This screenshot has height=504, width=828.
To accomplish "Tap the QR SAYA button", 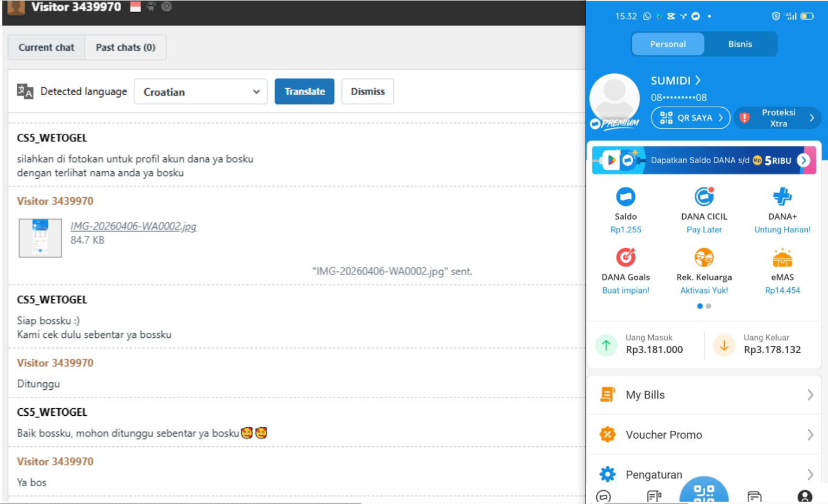I will coord(691,118).
